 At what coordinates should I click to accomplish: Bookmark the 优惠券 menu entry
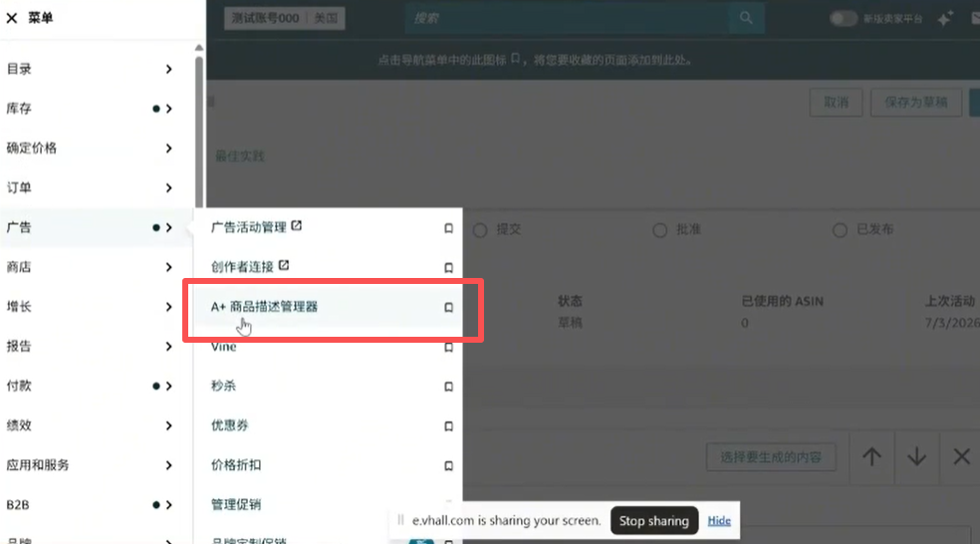[448, 425]
